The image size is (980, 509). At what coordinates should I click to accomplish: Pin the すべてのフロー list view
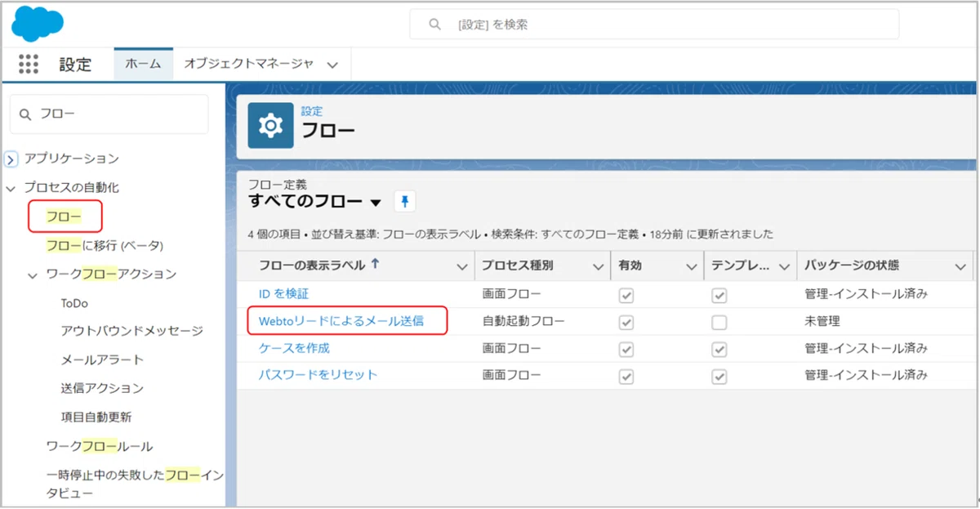point(405,202)
